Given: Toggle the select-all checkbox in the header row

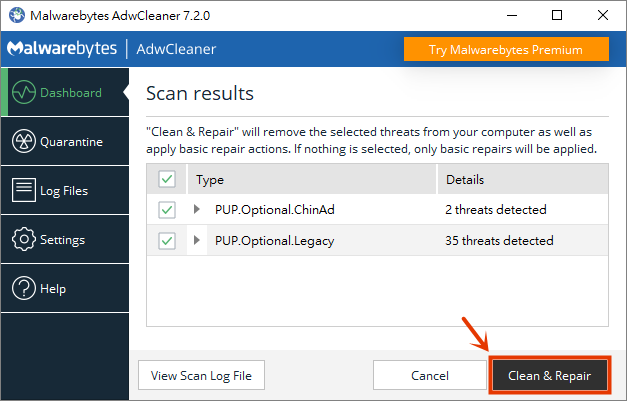Looking at the screenshot, I should (167, 179).
